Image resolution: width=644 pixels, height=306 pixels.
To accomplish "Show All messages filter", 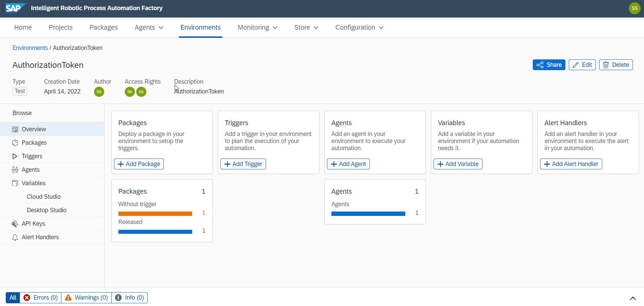I will (x=13, y=298).
